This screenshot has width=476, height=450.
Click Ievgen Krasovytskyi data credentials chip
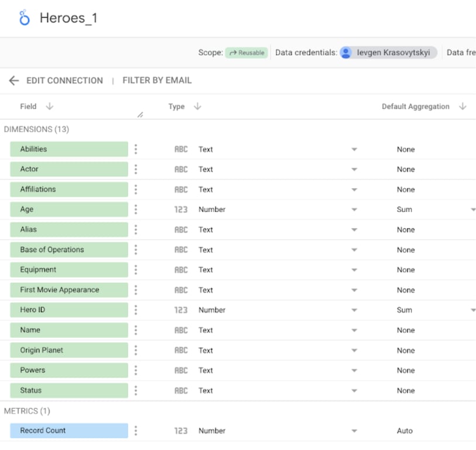click(388, 53)
